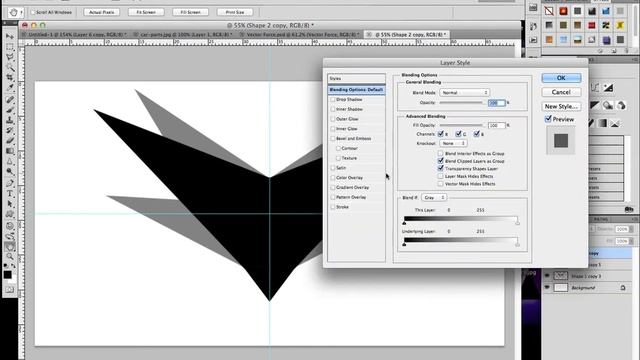This screenshot has width=640, height=360.
Task: Click the Actual Pixels button
Action: click(x=102, y=12)
